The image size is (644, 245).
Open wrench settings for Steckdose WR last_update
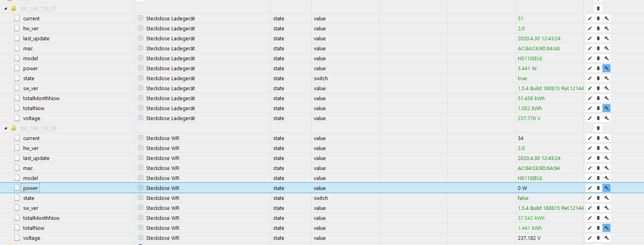click(x=606, y=158)
